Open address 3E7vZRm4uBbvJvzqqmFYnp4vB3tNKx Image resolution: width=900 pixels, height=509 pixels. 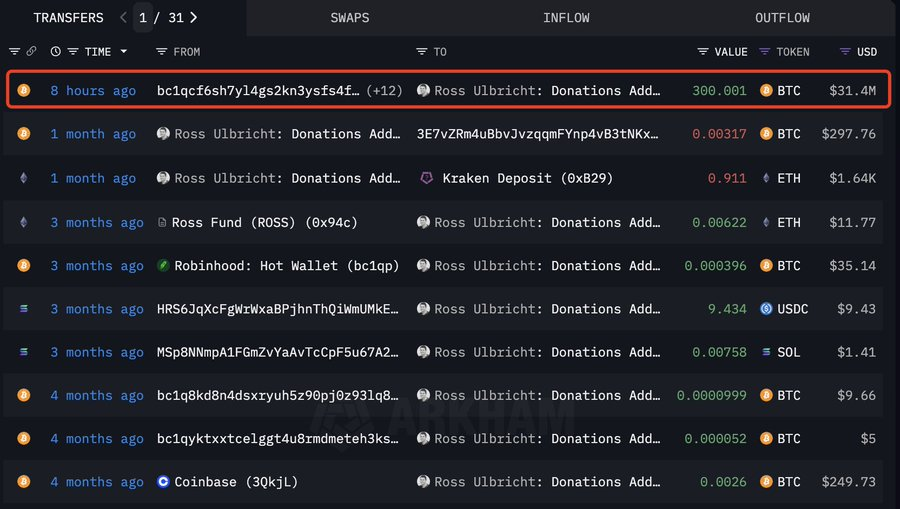(538, 134)
